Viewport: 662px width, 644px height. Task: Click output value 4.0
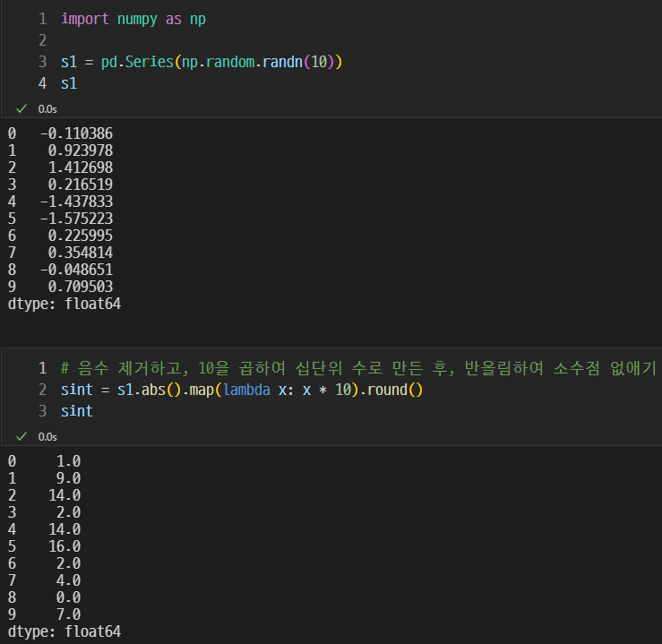click(68, 580)
